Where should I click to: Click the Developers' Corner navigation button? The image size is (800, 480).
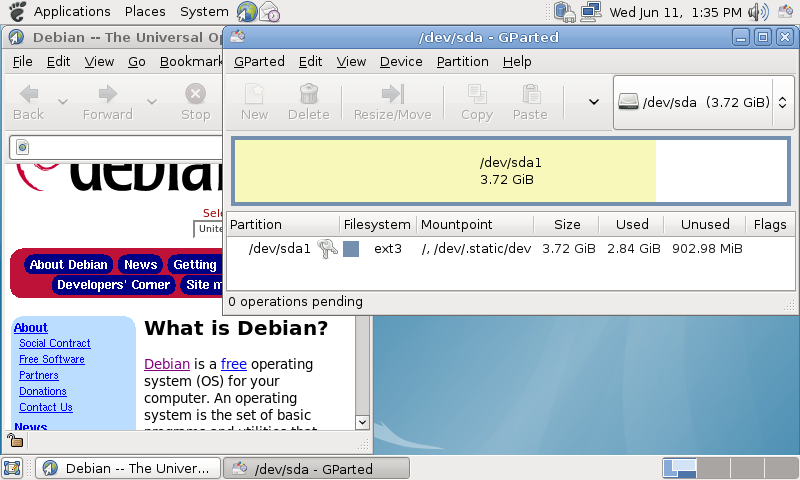click(113, 285)
